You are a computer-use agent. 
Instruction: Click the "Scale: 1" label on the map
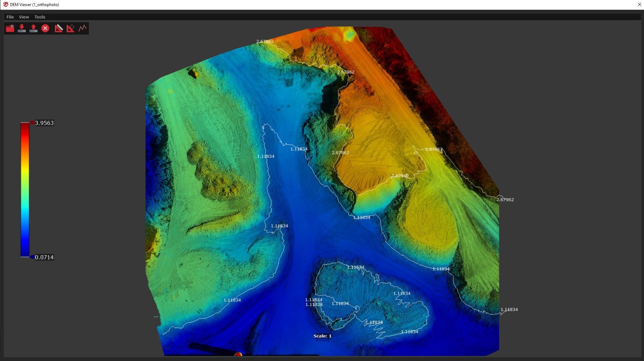tap(322, 336)
